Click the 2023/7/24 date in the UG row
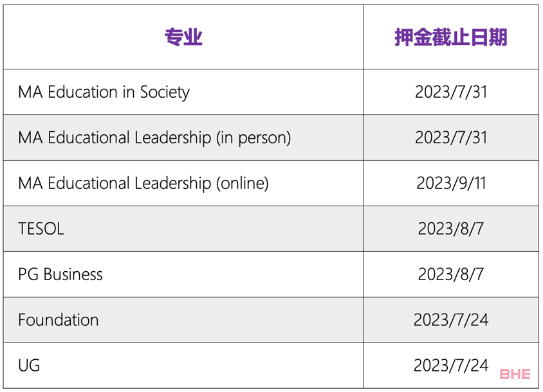This screenshot has width=543, height=392. [450, 366]
